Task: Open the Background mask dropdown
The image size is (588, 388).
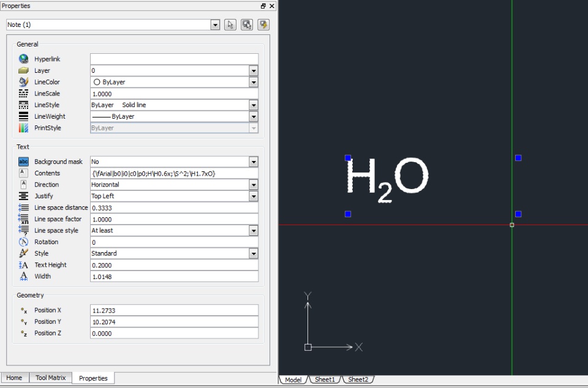Action: (x=254, y=162)
